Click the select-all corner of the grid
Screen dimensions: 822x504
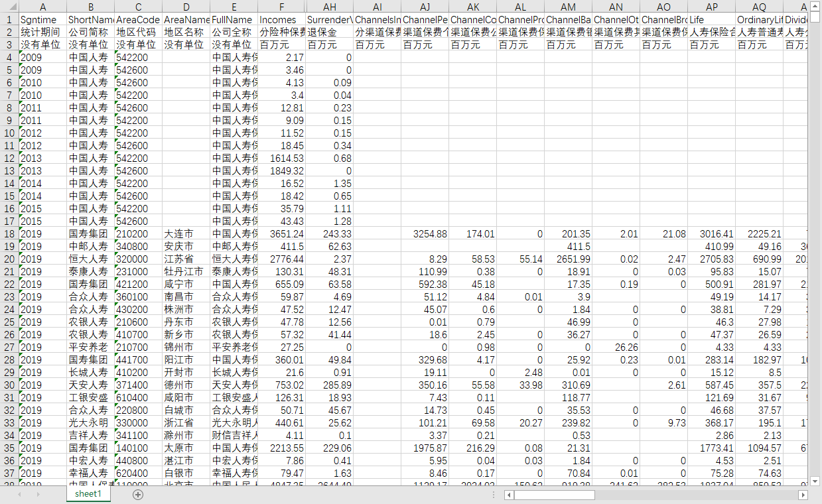pos(9,7)
